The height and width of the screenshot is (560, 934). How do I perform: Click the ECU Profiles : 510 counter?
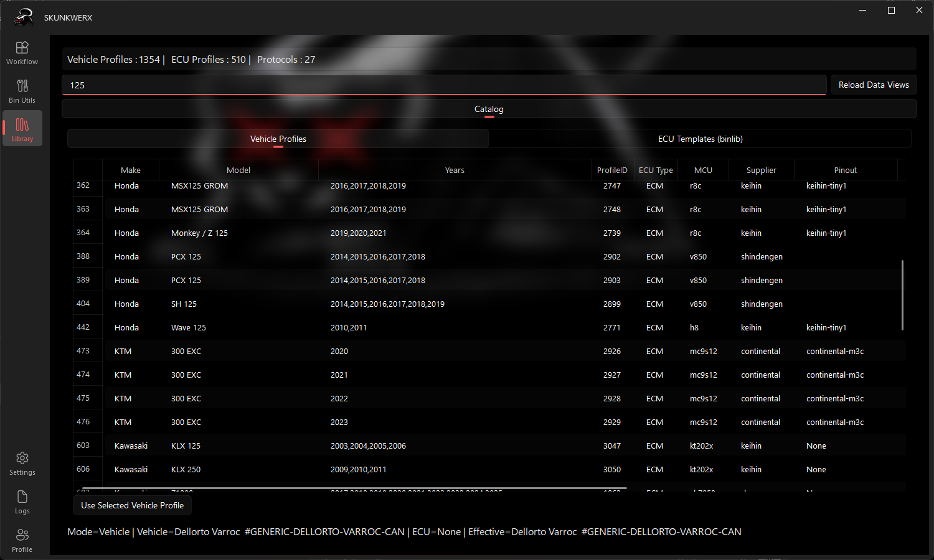coord(209,60)
